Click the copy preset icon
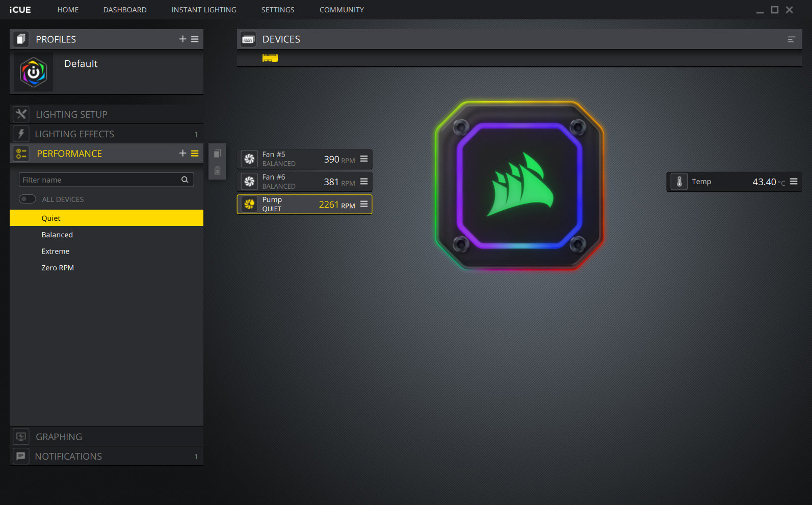Image resolution: width=812 pixels, height=505 pixels. tap(217, 154)
